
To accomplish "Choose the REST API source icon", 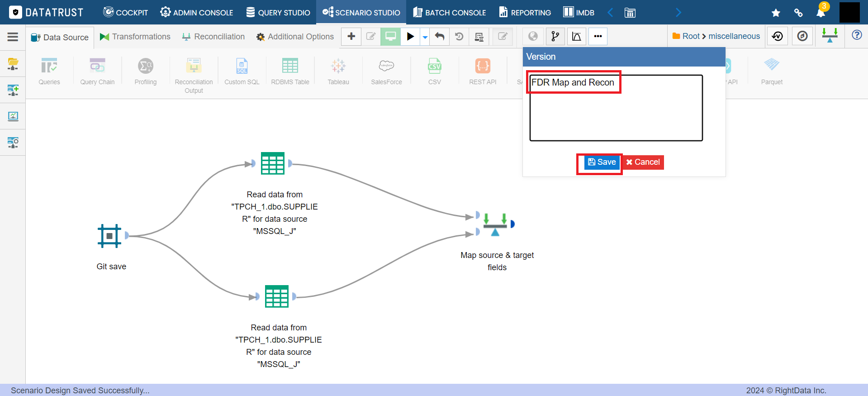I will tap(483, 67).
